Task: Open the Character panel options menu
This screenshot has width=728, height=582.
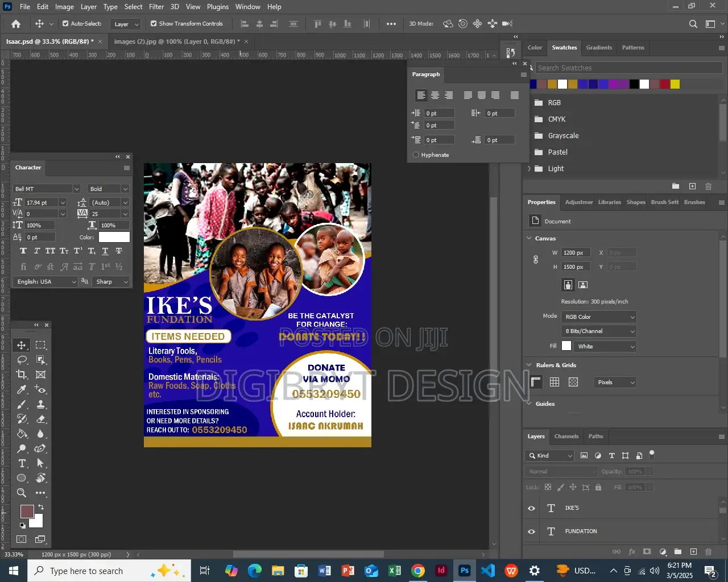Action: coord(126,168)
